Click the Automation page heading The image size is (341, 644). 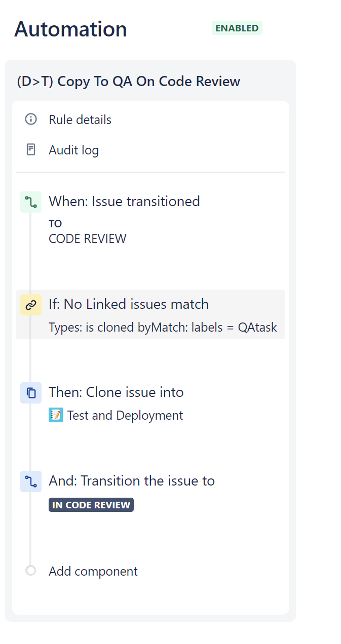point(70,29)
